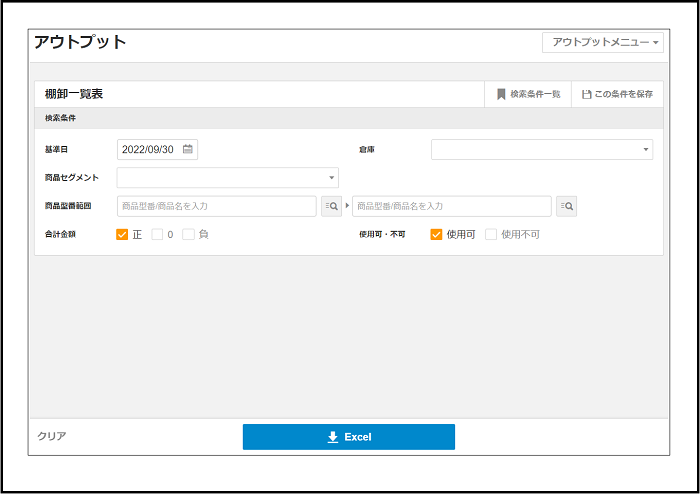Open the 検索条件一覧 bookmark list

[x=528, y=94]
